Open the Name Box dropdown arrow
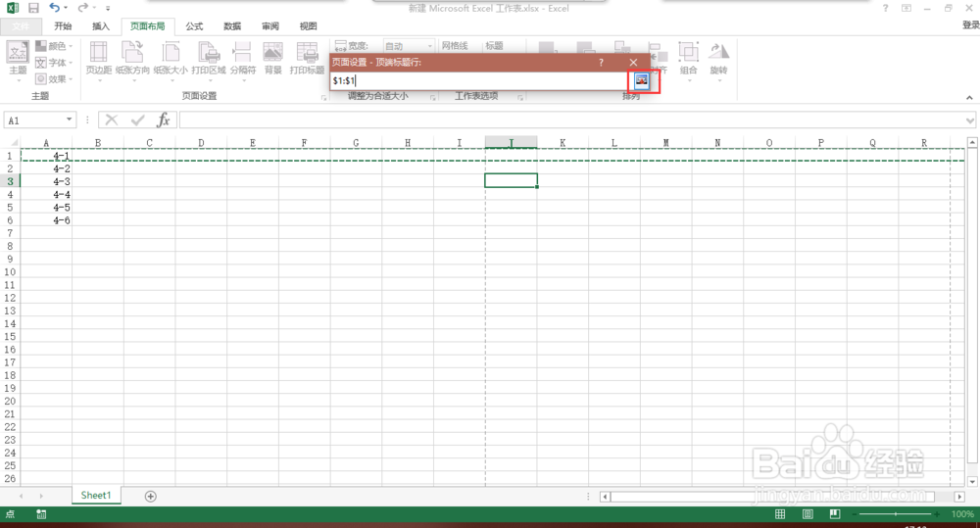This screenshot has height=528, width=980. tap(69, 120)
